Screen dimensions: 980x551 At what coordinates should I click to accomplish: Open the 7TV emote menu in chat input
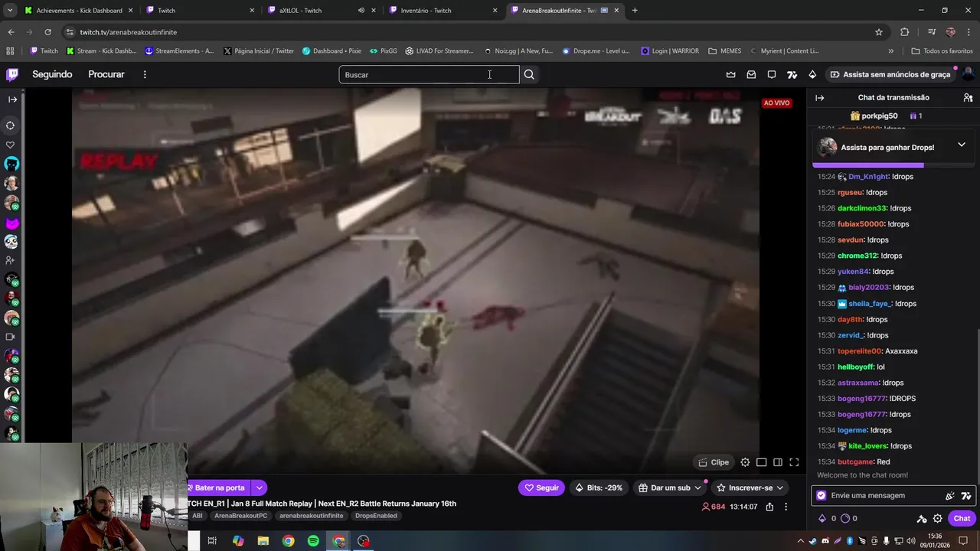[966, 496]
